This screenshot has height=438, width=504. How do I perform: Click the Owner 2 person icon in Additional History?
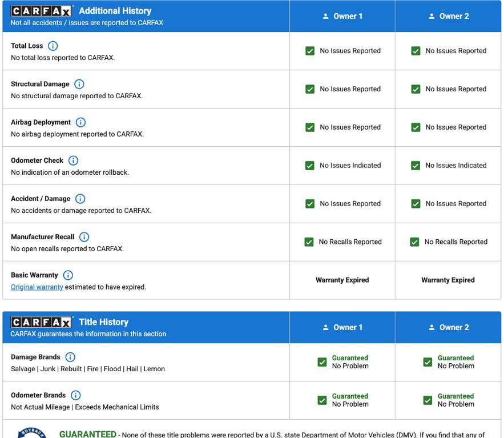click(x=432, y=16)
